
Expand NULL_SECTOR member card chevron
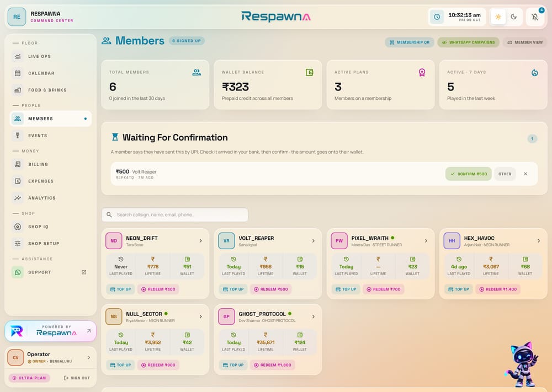[x=201, y=317]
